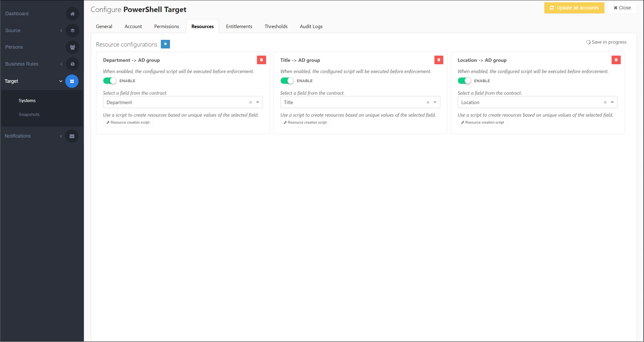Click the Save in progress status

tap(606, 42)
